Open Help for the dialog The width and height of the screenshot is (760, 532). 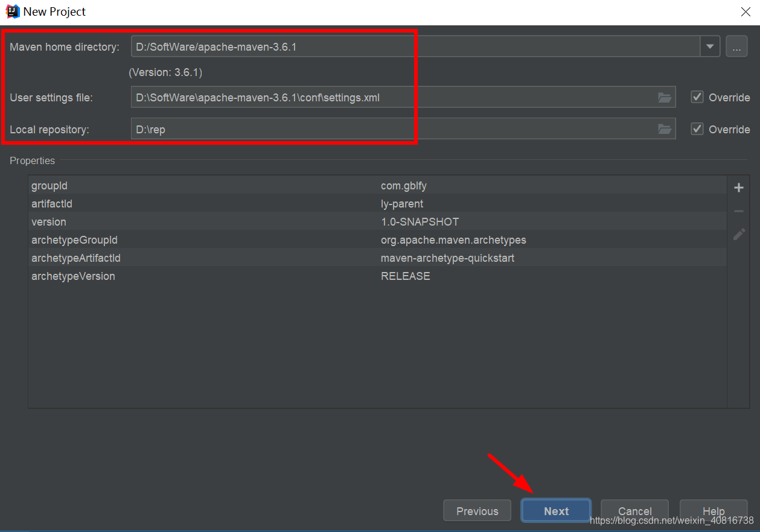click(714, 510)
